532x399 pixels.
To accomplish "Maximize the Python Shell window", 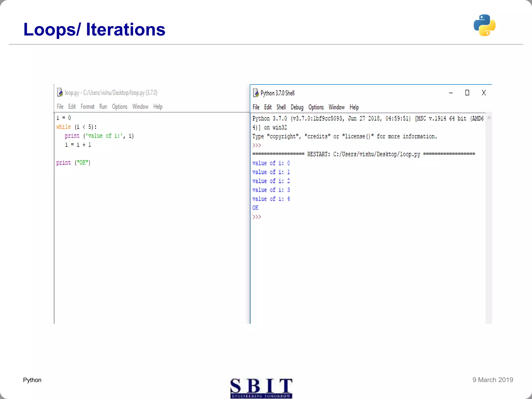I will point(467,93).
